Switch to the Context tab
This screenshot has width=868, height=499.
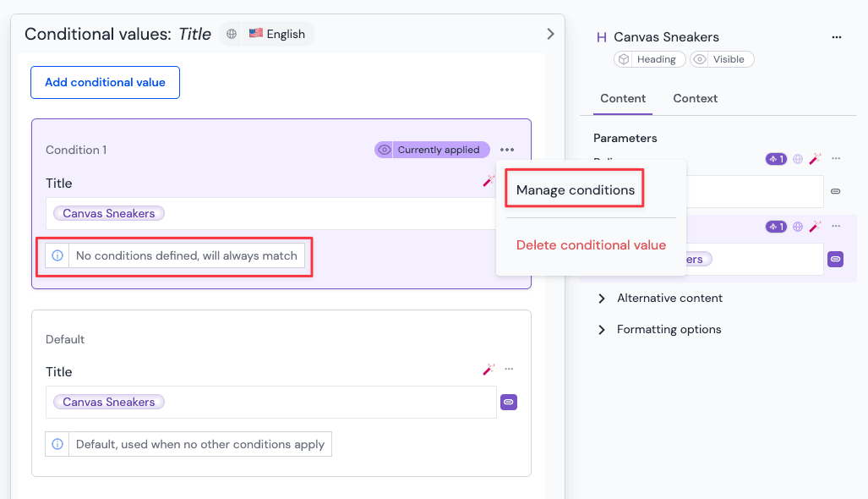695,99
